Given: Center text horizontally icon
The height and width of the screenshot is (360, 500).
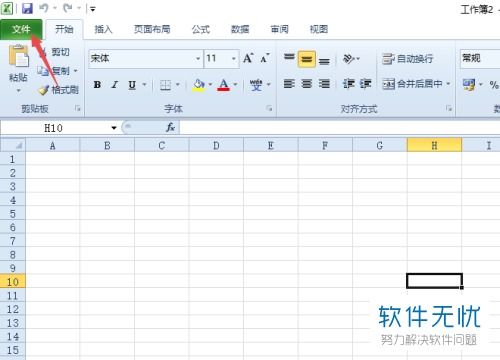Looking at the screenshot, I should coord(307,83).
